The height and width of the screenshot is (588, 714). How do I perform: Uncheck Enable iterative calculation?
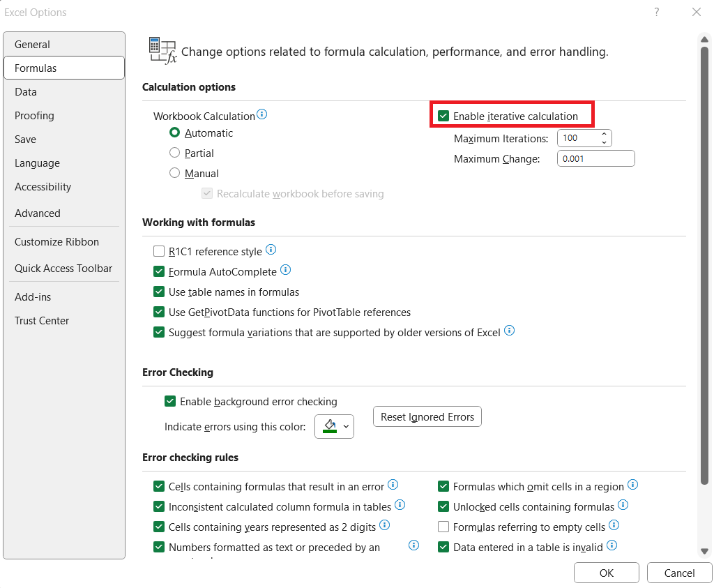(x=443, y=116)
